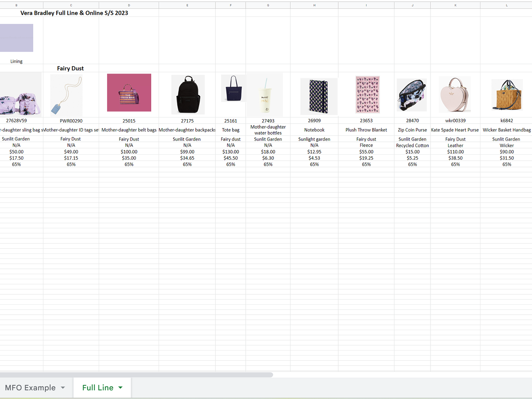Select style number cell '27493'
This screenshot has width=532, height=399.
coord(268,121)
